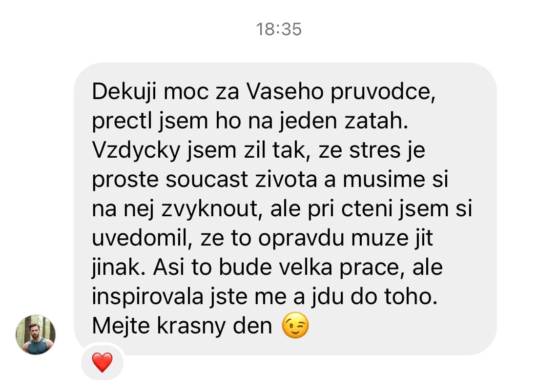Click the word "inspirovala" in the message

148,297
